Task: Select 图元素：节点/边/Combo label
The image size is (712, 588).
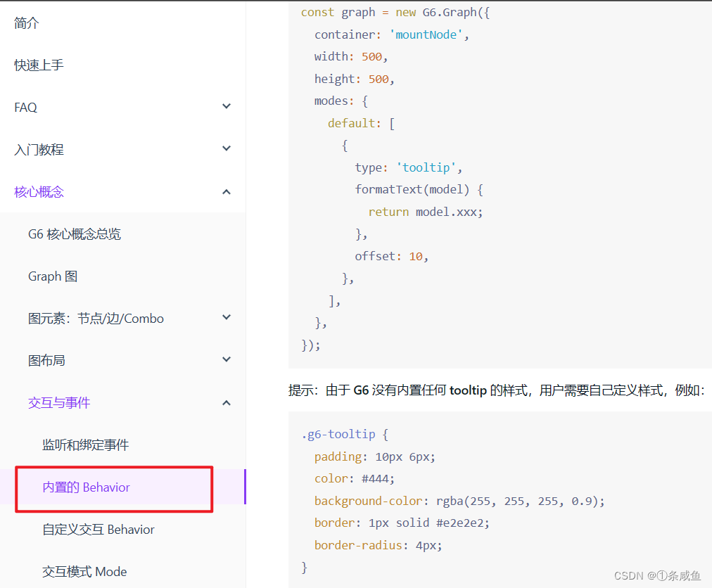Action: tap(96, 319)
